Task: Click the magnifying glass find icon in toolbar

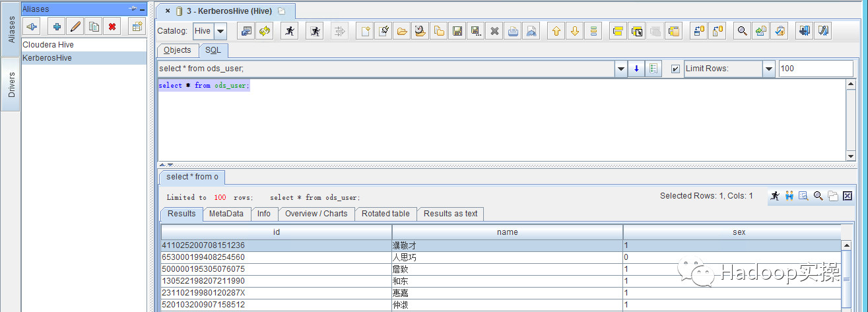Action: pos(743,31)
